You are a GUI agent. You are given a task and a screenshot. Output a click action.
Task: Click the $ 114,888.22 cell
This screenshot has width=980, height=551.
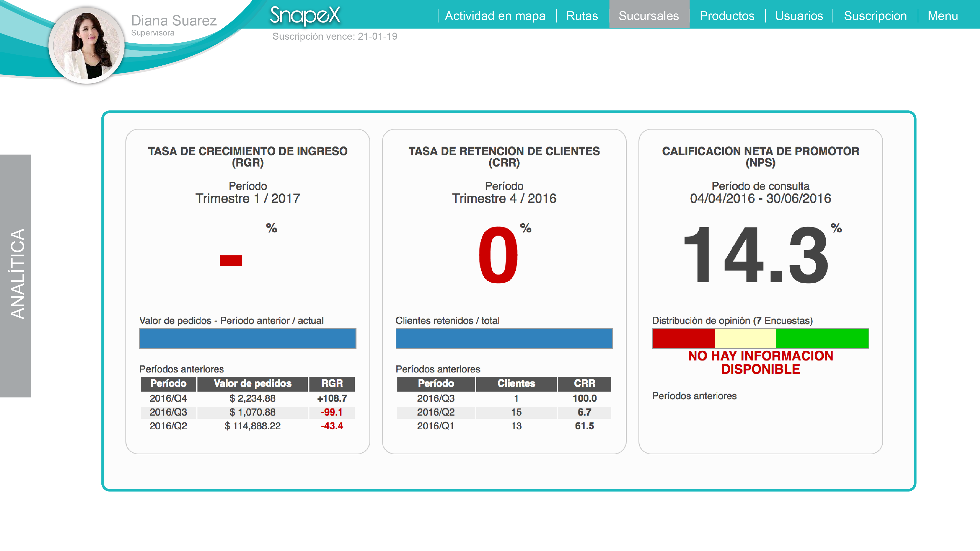tap(252, 426)
